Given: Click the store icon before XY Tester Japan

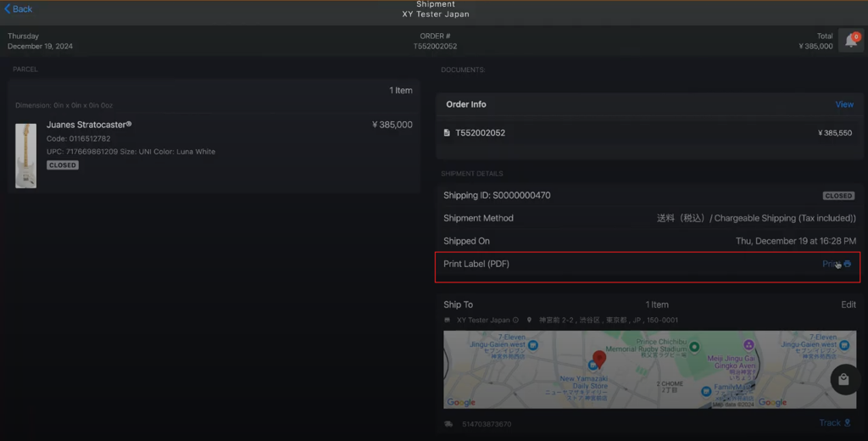Looking at the screenshot, I should point(448,321).
